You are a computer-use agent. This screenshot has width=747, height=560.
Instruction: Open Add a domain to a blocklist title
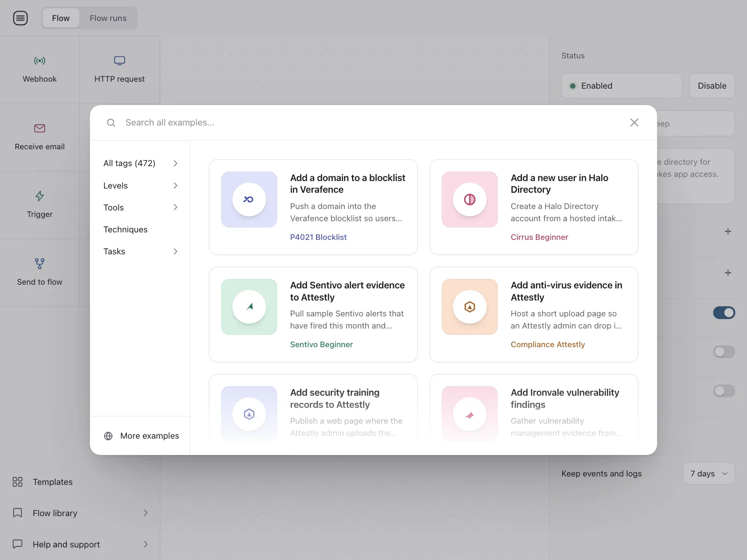point(348,184)
